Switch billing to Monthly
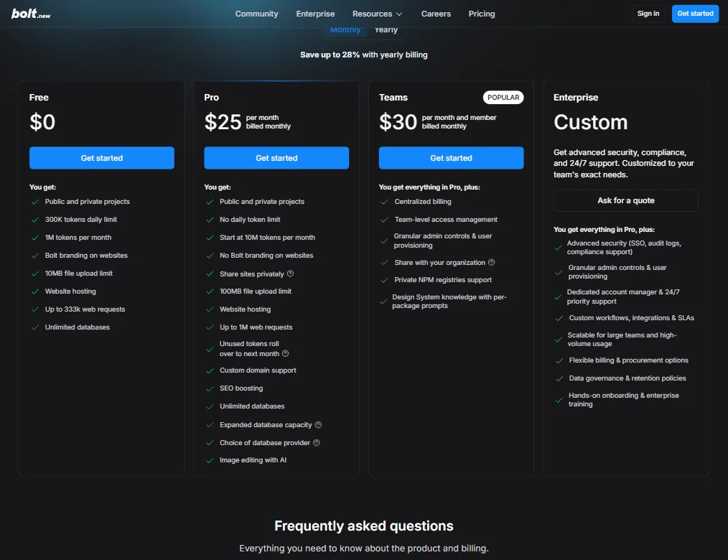This screenshot has height=560, width=728. [x=345, y=29]
